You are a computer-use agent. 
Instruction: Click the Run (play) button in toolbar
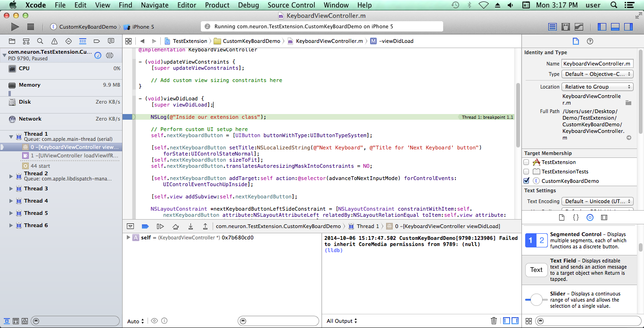click(x=15, y=27)
